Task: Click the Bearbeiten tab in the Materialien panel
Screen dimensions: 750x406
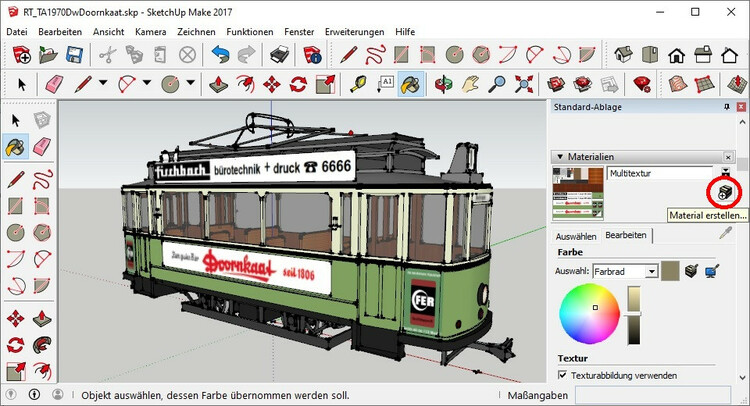Action: pos(626,235)
